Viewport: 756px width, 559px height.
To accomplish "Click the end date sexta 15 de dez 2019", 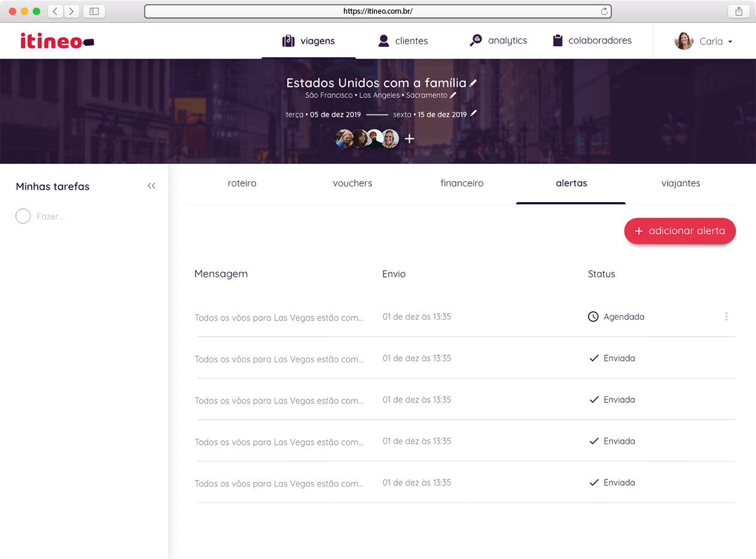I will point(430,114).
